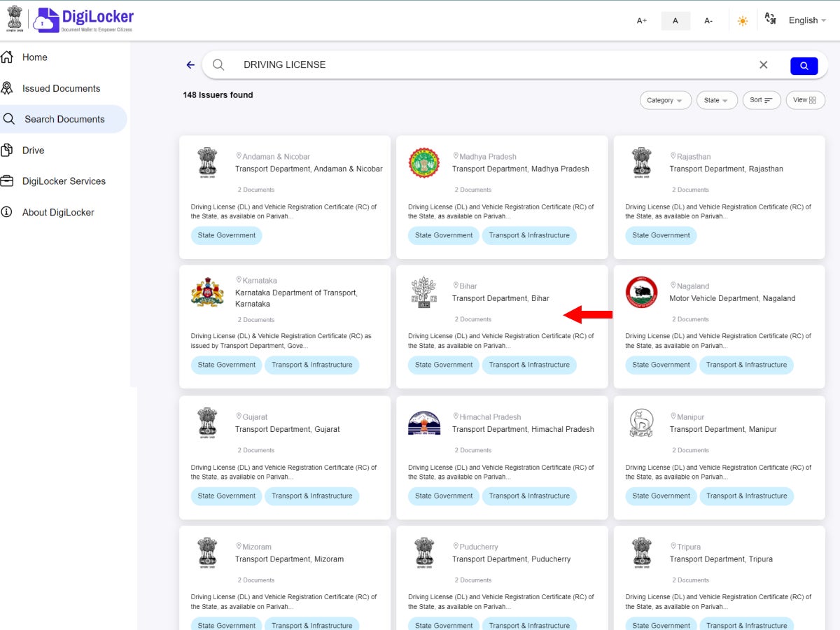Open Transport Department, Bihar card
The image size is (840, 630).
[500, 299]
